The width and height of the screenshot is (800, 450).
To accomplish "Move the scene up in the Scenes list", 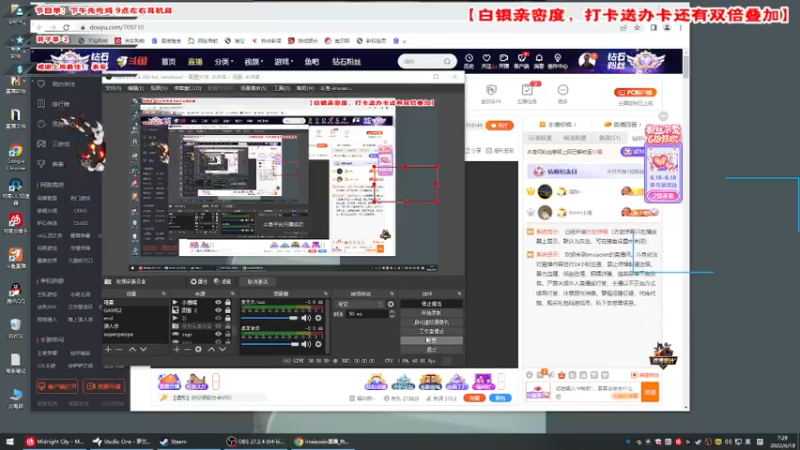I will click(132, 349).
